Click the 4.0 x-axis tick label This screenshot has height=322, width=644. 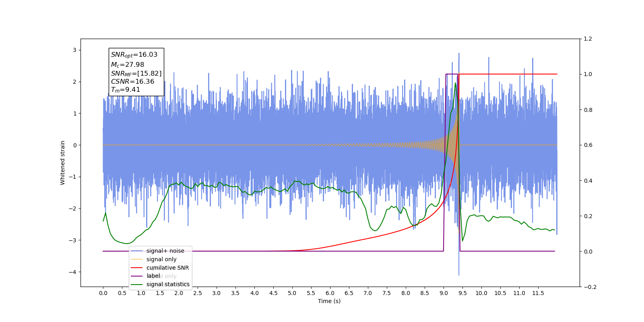pyautogui.click(x=254, y=293)
